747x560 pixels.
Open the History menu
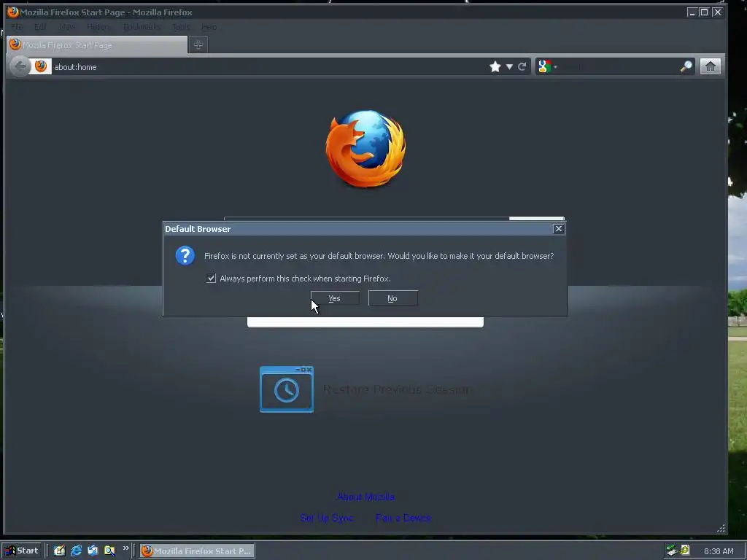click(98, 27)
